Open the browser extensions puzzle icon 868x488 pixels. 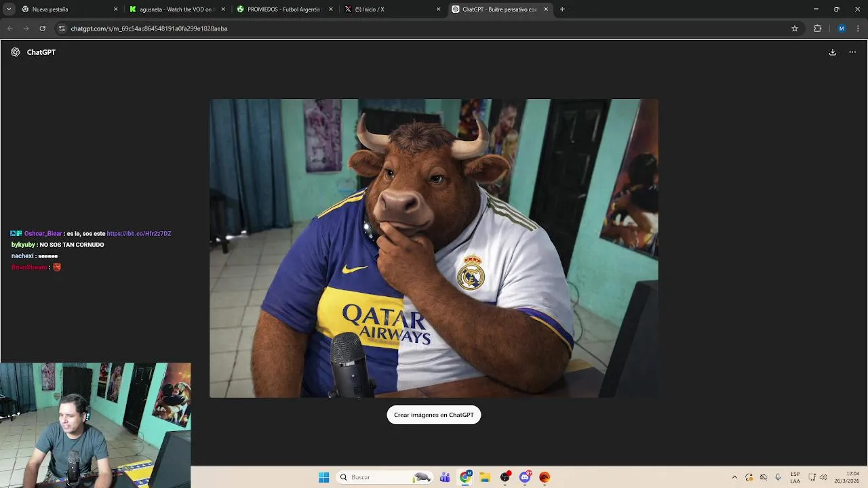[817, 28]
